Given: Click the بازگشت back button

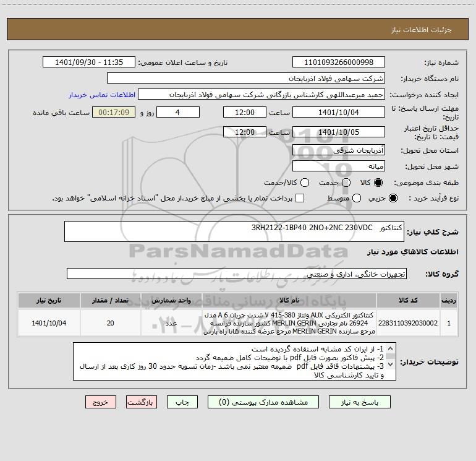Looking at the screenshot, I should point(142,402).
